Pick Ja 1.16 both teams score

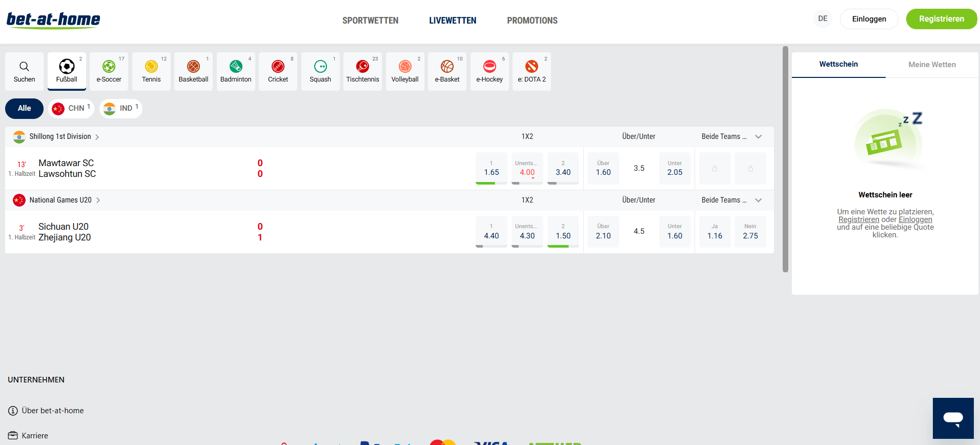(714, 232)
